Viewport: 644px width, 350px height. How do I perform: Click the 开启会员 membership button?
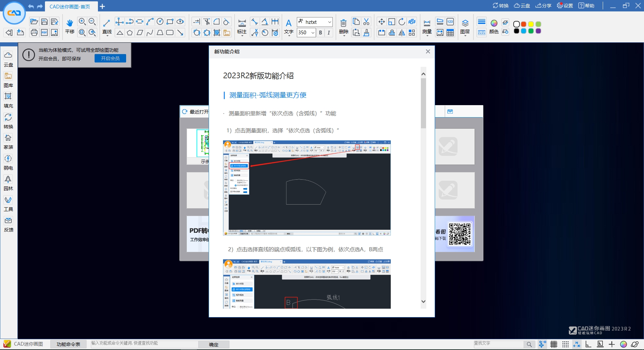click(x=110, y=58)
